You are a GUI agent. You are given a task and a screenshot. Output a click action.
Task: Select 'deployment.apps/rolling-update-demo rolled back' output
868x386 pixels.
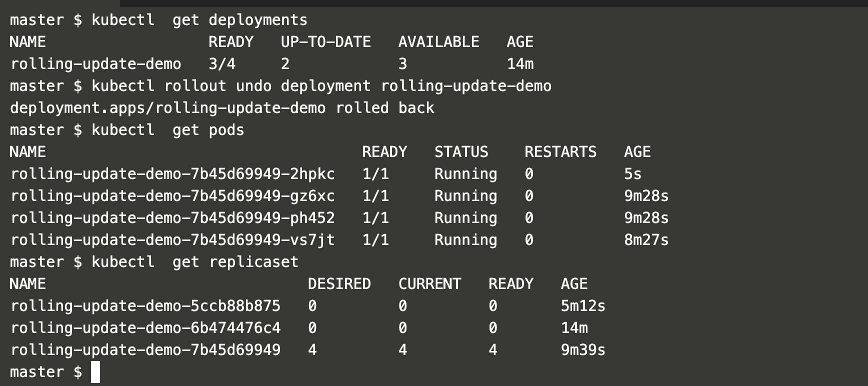222,108
